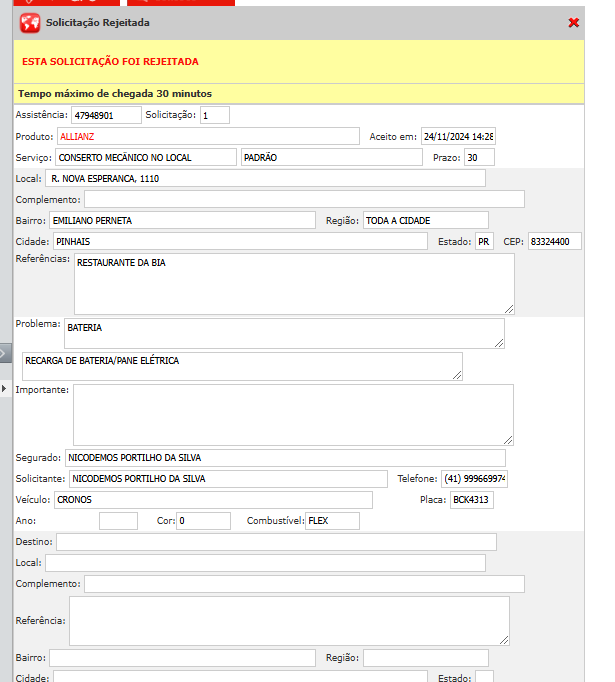615x682 pixels.
Task: Click the Assistência number field
Action: 105,115
